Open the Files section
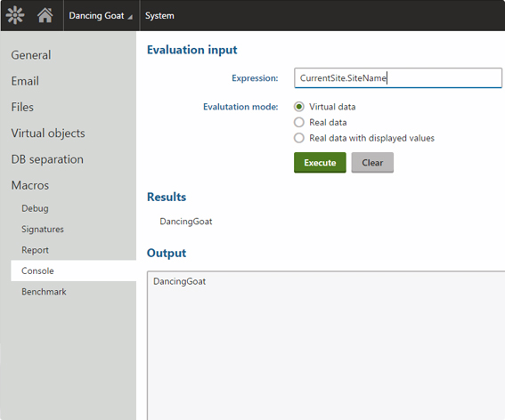The height and width of the screenshot is (420, 505). [22, 107]
